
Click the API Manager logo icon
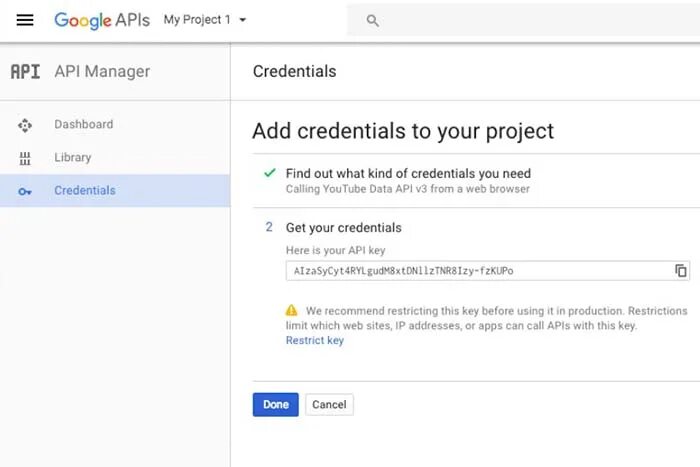[25, 72]
